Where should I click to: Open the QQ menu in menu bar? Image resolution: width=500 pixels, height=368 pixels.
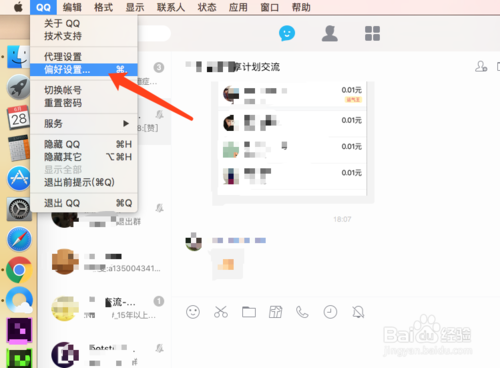tap(43, 7)
